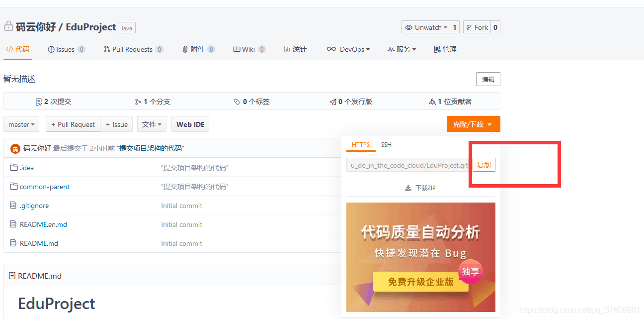Viewport: 644px width, 319px height.
Task: Click 复制 to copy the clone URL
Action: [x=483, y=165]
